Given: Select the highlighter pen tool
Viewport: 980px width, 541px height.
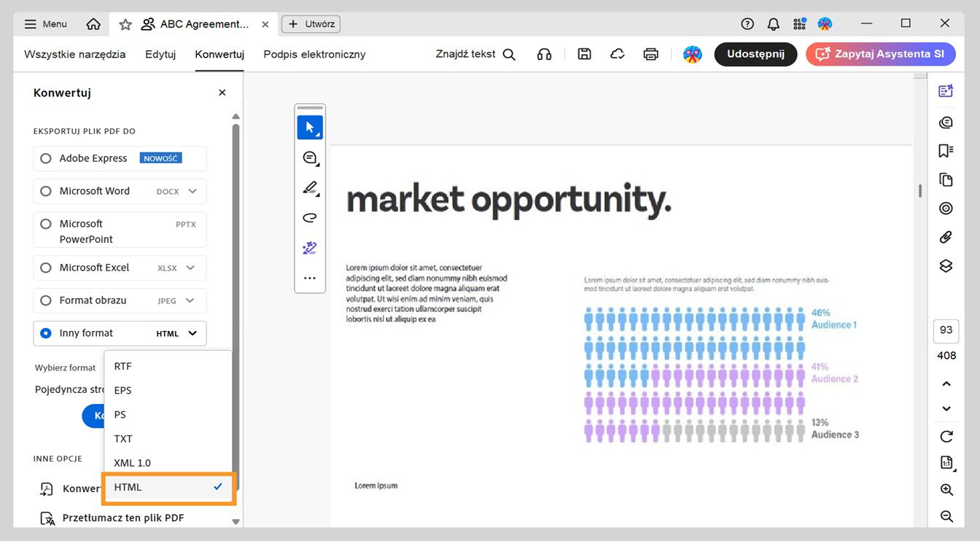Looking at the screenshot, I should click(310, 188).
